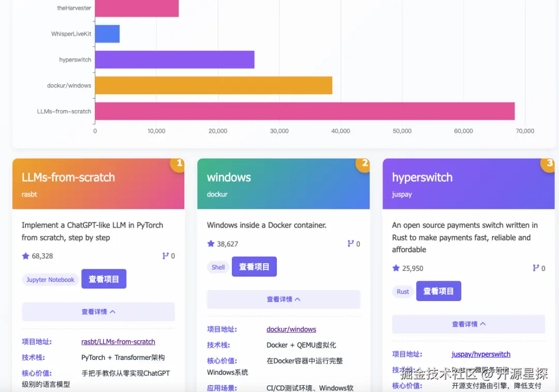Image resolution: width=559 pixels, height=392 pixels.
Task: Click the hyperswitch purple bar
Action: 175,59
